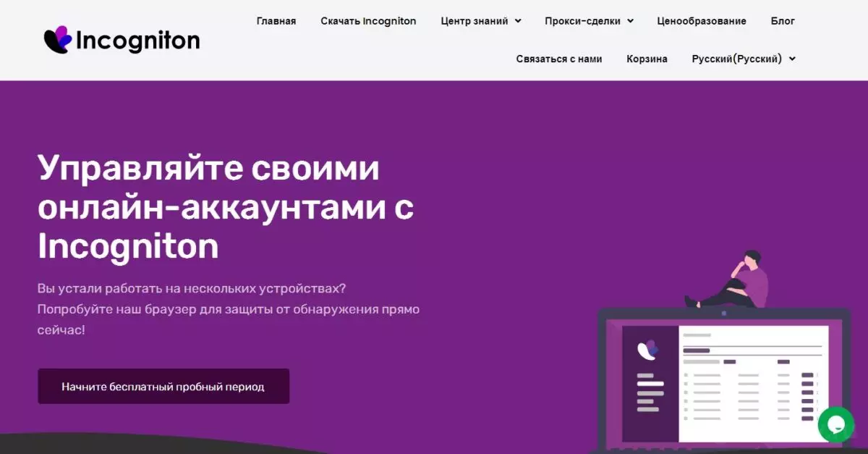Open the live chat bubble
Screen dimensions: 868x454
836,424
